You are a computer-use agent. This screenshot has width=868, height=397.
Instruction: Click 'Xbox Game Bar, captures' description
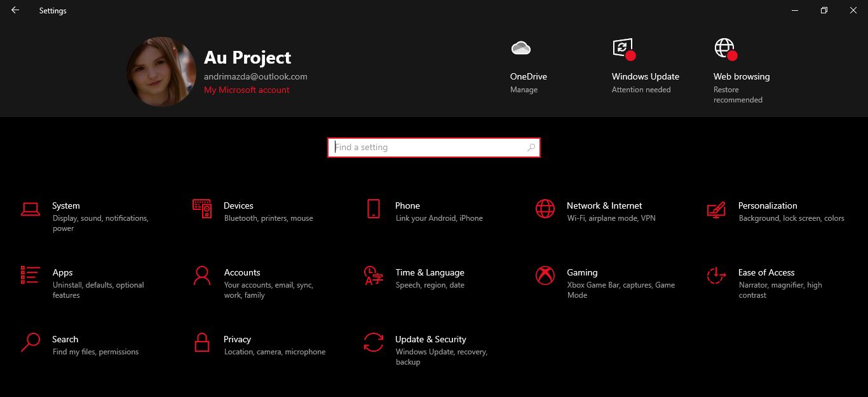(x=621, y=290)
